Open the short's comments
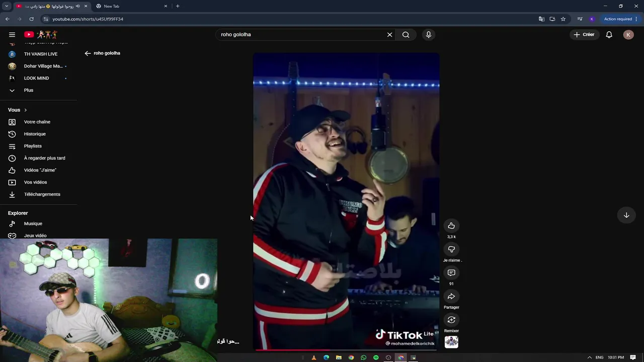The image size is (644, 362). [x=451, y=273]
